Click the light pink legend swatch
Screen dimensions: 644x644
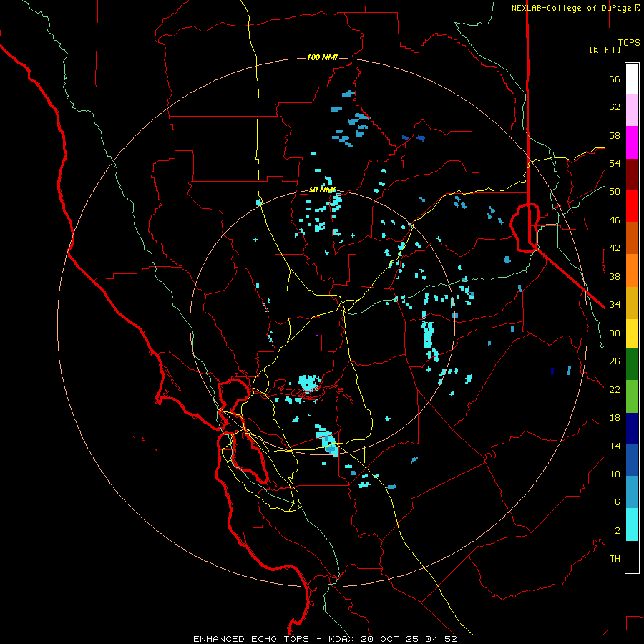point(632,110)
